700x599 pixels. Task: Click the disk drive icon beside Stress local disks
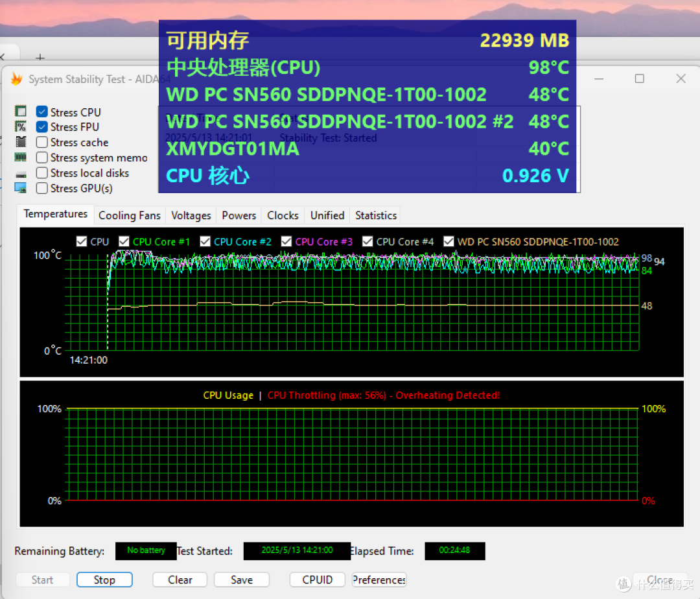(21, 174)
